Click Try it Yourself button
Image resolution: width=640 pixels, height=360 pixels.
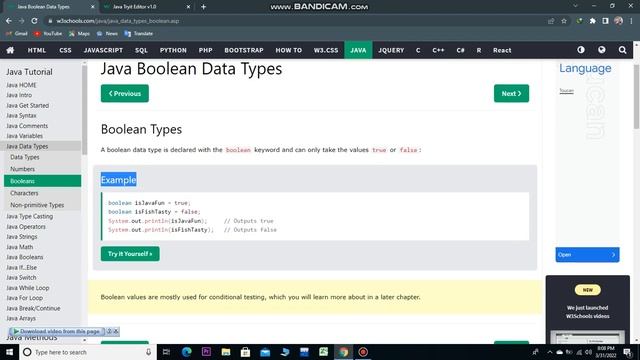(x=130, y=253)
